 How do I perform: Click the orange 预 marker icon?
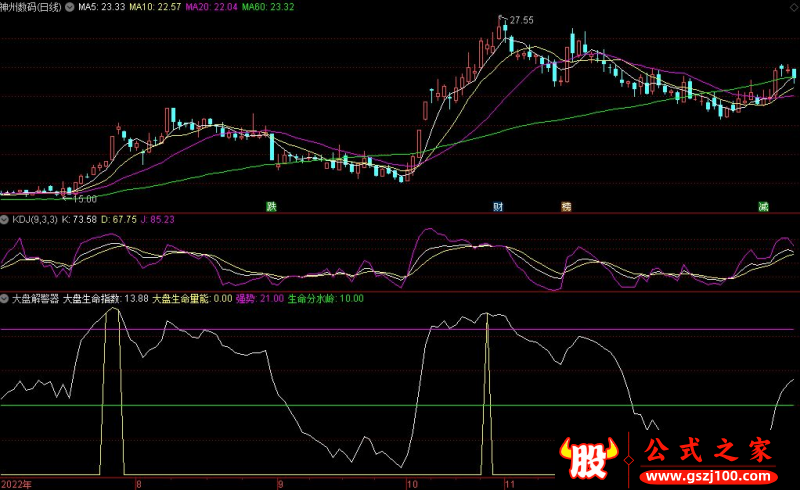tap(566, 207)
